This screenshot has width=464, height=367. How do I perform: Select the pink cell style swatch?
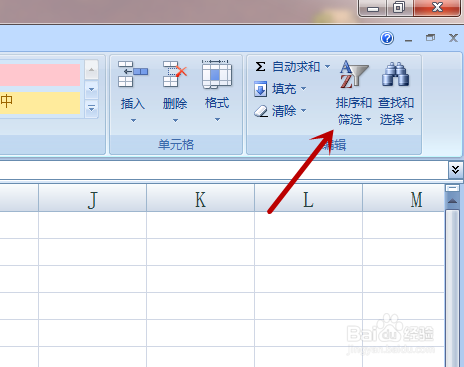(x=40, y=75)
